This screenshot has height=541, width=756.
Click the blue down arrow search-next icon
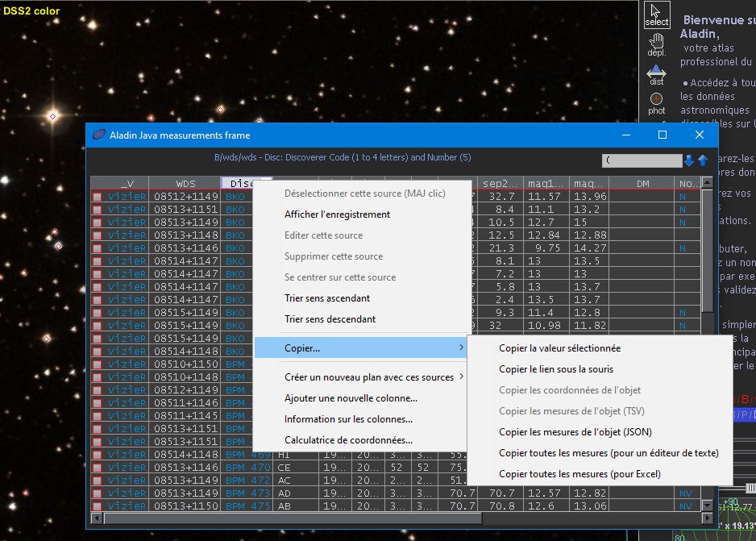tap(689, 160)
